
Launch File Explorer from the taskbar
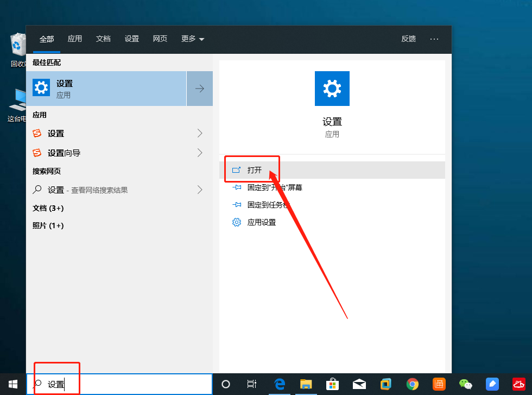point(306,384)
